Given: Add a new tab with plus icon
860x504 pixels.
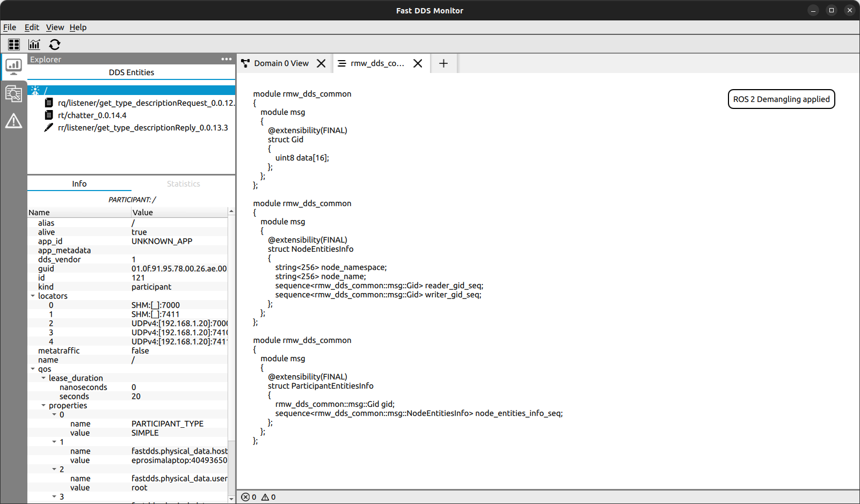Looking at the screenshot, I should (x=443, y=63).
